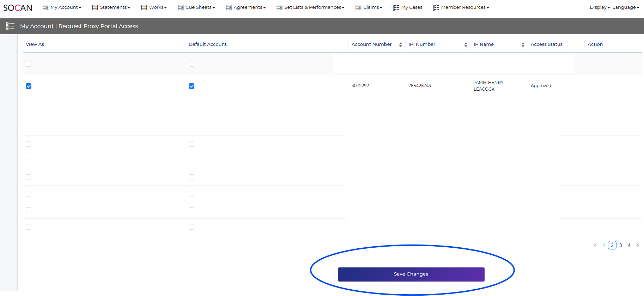Expand the My Account dropdown menu

pyautogui.click(x=62, y=7)
